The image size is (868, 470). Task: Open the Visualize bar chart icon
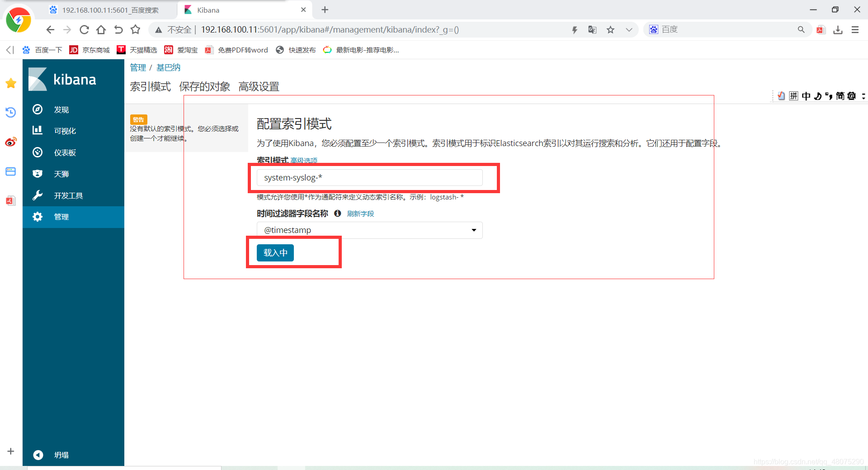click(38, 131)
